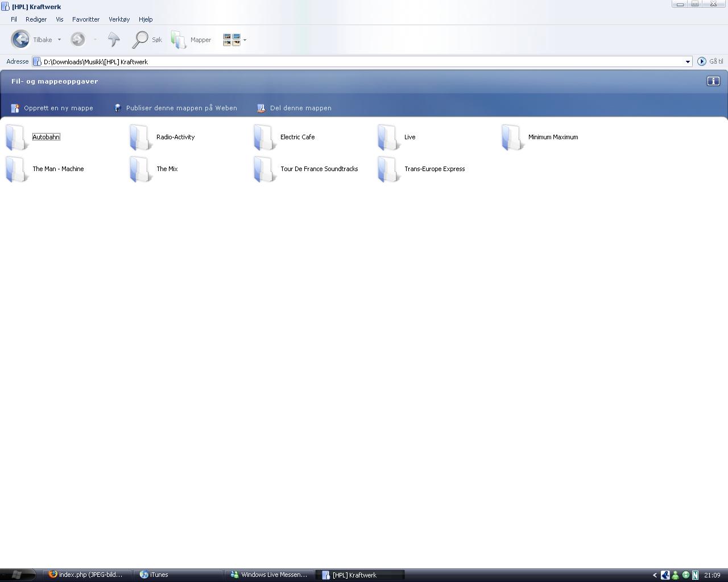Open the Fil menu
Screen dimensions: 728x582
click(x=14, y=19)
